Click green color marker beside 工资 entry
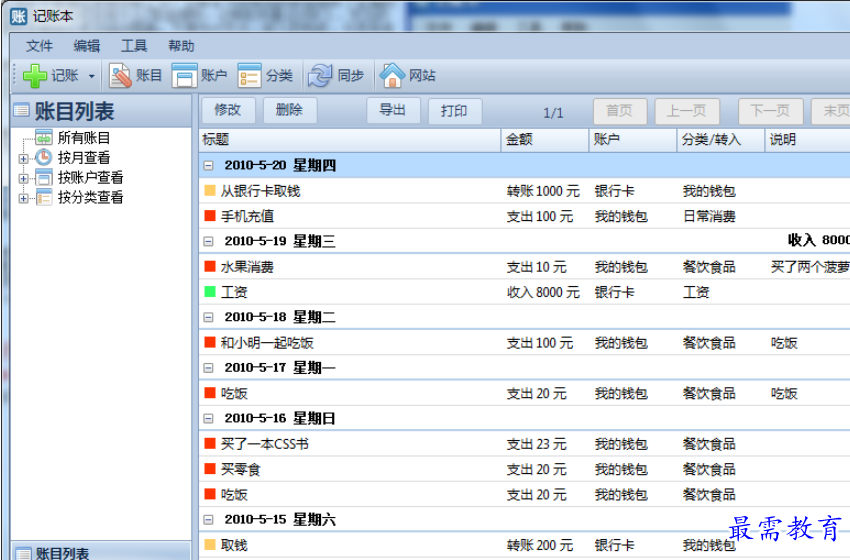Viewport: 850px width, 560px height. pyautogui.click(x=210, y=292)
